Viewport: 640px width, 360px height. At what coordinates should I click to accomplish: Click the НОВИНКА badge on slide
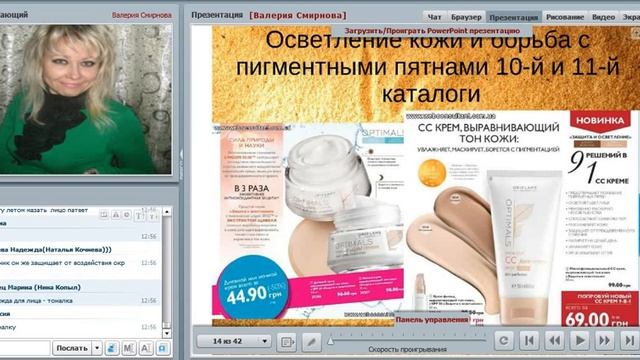(600, 120)
